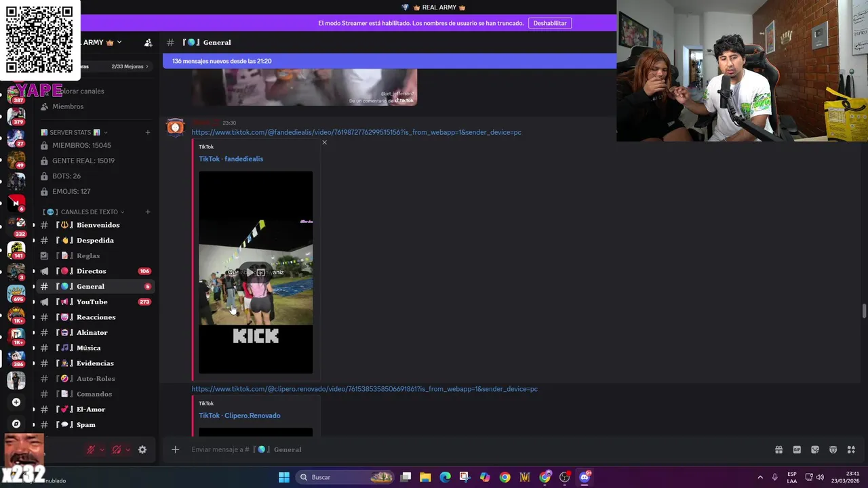Select server icon with 387 badge
The height and width of the screenshot is (488, 868).
click(x=16, y=95)
